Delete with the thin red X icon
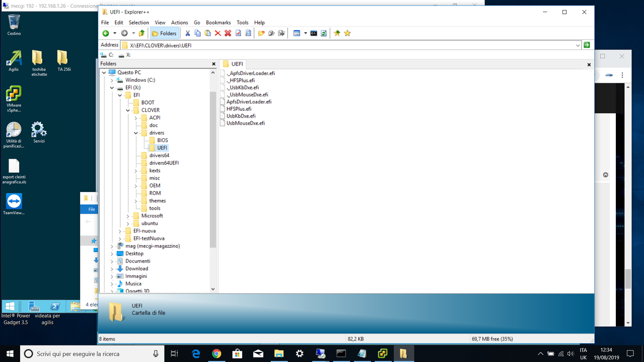This screenshot has height=362, width=644. point(218,33)
